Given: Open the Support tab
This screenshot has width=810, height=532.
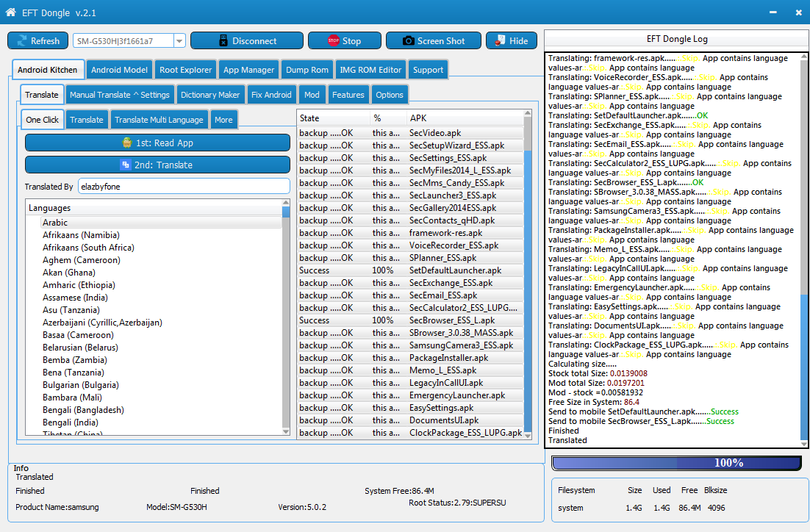Looking at the screenshot, I should coord(428,70).
